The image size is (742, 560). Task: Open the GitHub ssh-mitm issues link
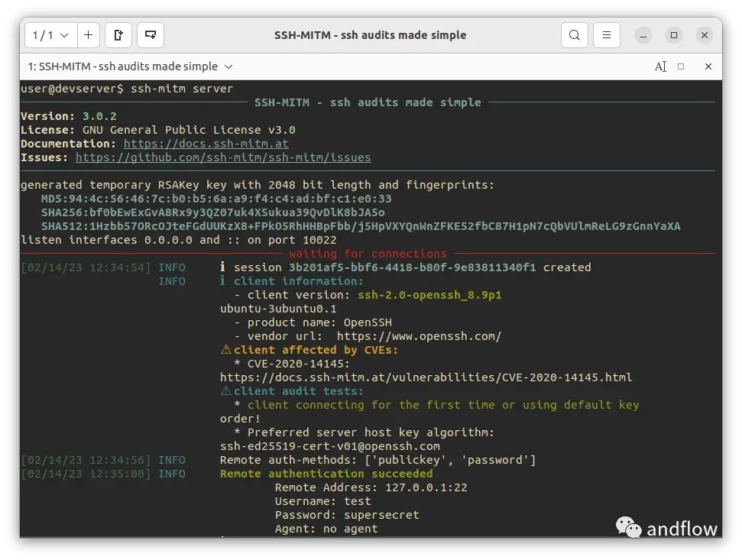click(223, 157)
